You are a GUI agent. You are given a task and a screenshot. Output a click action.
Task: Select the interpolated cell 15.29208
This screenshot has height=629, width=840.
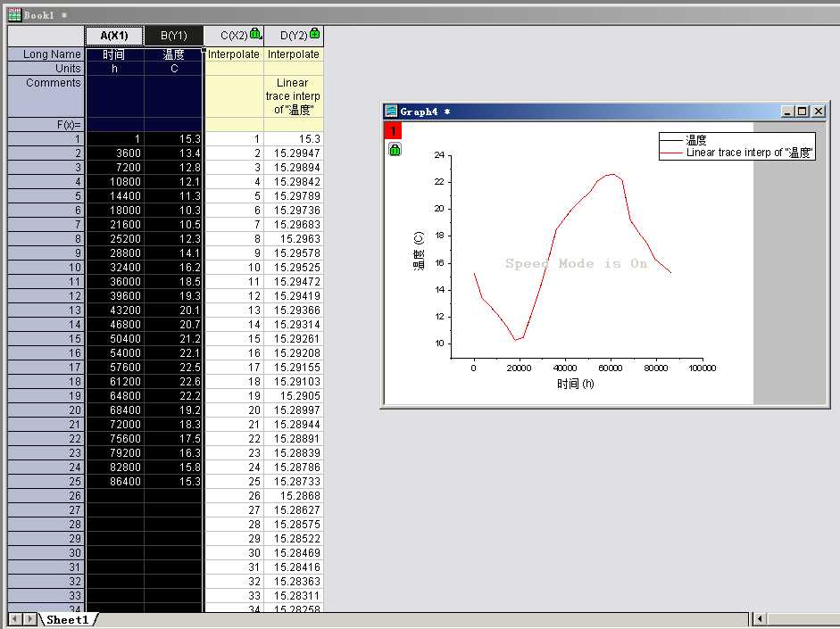(x=294, y=352)
